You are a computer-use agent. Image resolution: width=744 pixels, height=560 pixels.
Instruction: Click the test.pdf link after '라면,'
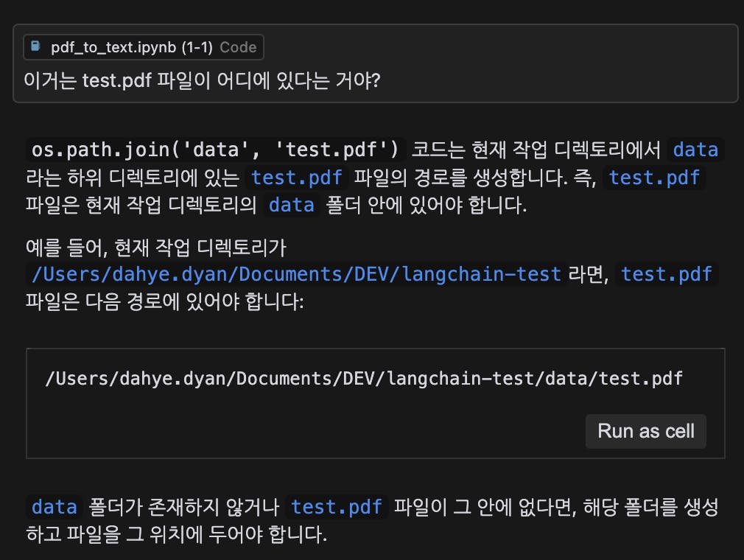coord(667,275)
